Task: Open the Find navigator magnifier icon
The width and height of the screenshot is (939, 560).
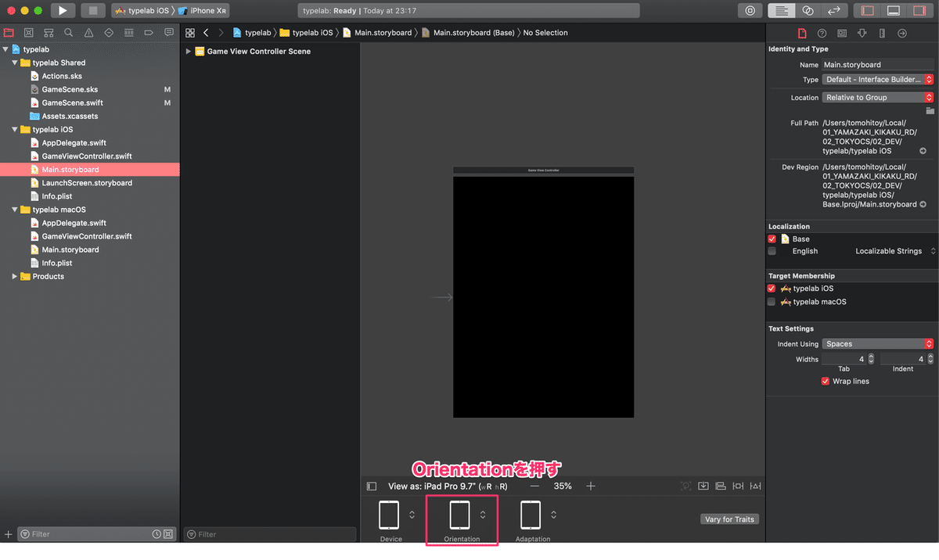Action: [x=69, y=33]
